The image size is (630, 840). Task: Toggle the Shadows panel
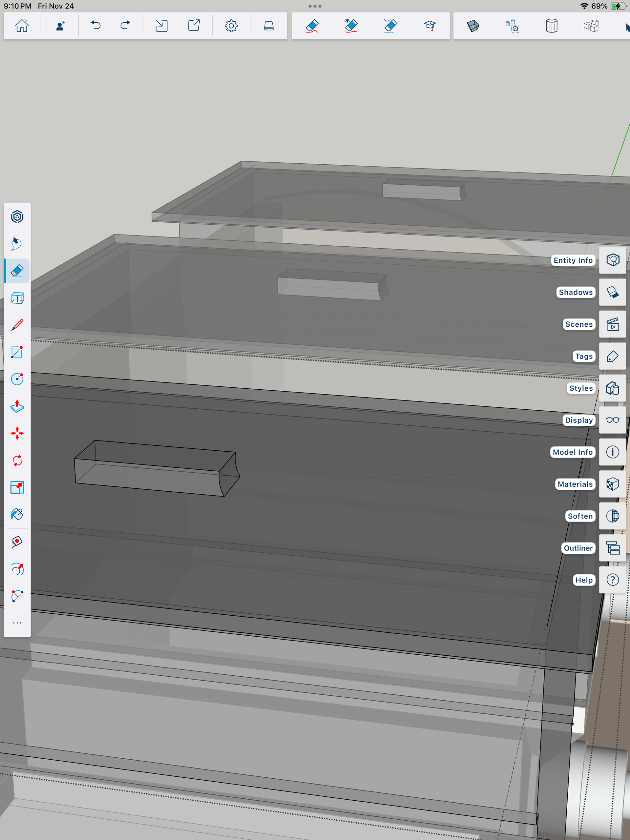(x=612, y=292)
